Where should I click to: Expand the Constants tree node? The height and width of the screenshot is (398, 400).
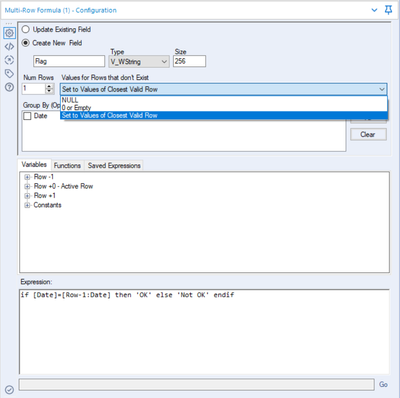point(27,205)
